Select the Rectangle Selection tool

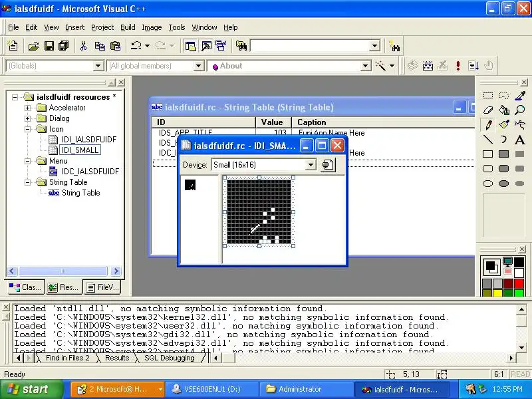tap(488, 95)
